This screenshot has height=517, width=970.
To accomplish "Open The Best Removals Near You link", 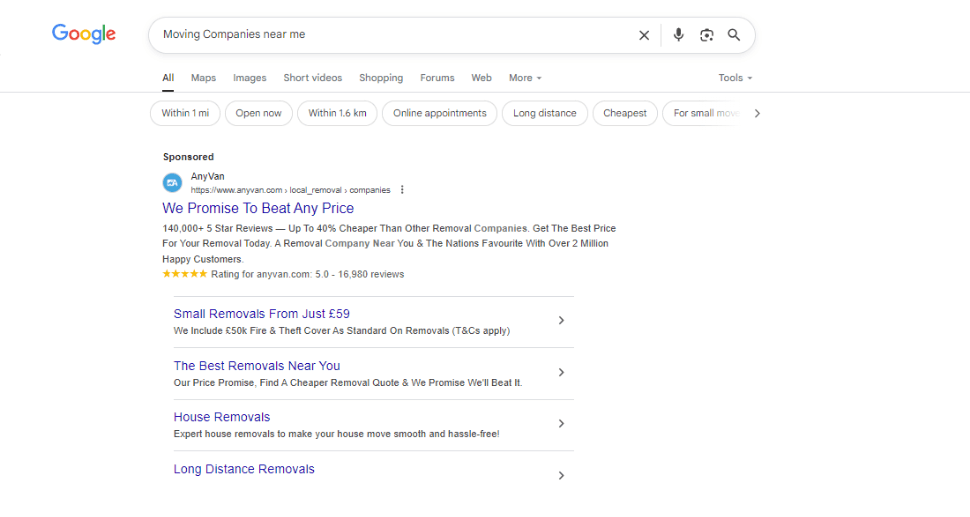I will (257, 365).
